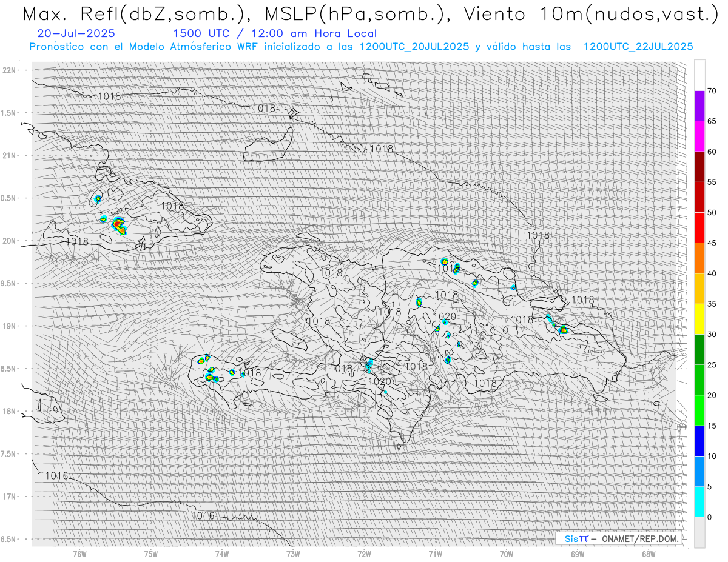Select the "7.5N" latitude axis label
Image resolution: width=728 pixels, height=562 pixels.
point(9,454)
